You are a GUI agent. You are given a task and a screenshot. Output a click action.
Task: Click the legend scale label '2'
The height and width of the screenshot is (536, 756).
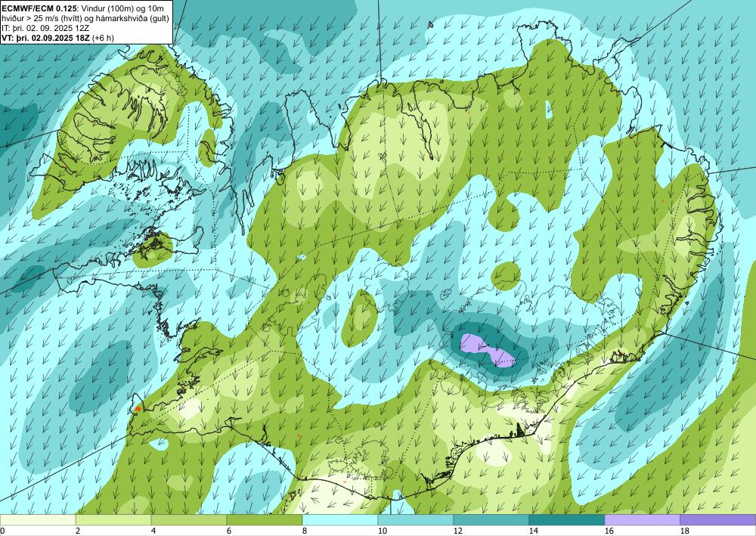coord(78,531)
